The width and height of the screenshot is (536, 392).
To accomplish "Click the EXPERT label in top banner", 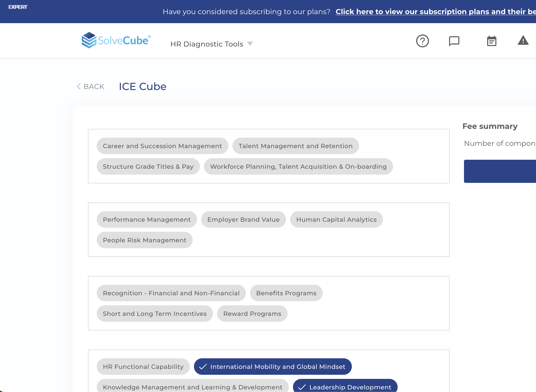I will [x=18, y=7].
